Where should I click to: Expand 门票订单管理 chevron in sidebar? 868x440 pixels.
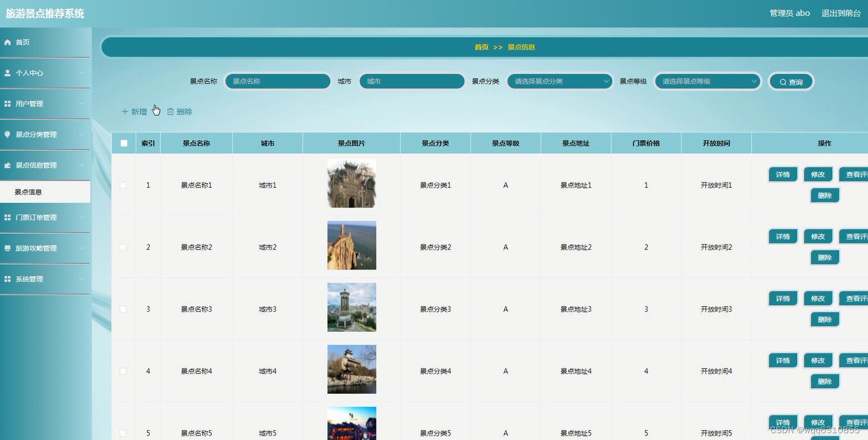pyautogui.click(x=82, y=217)
